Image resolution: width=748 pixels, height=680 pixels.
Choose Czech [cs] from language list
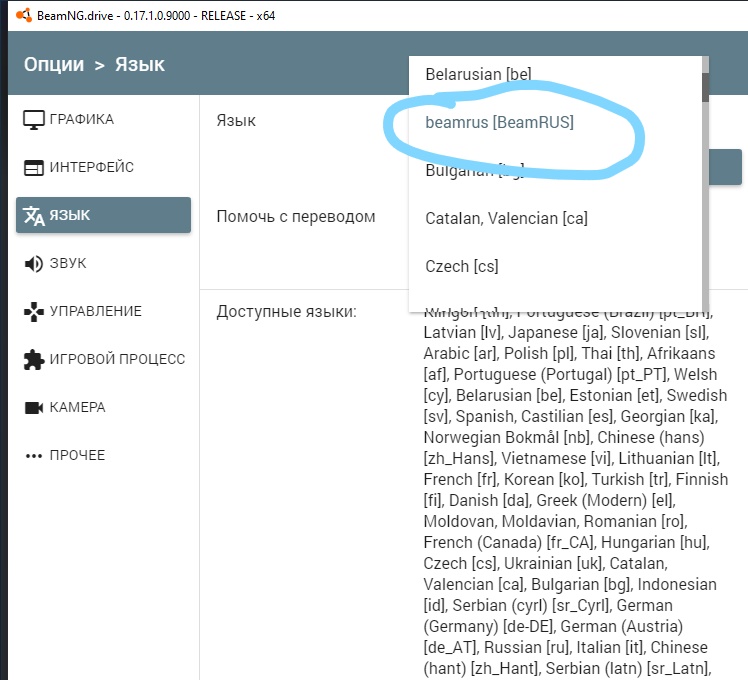555,266
